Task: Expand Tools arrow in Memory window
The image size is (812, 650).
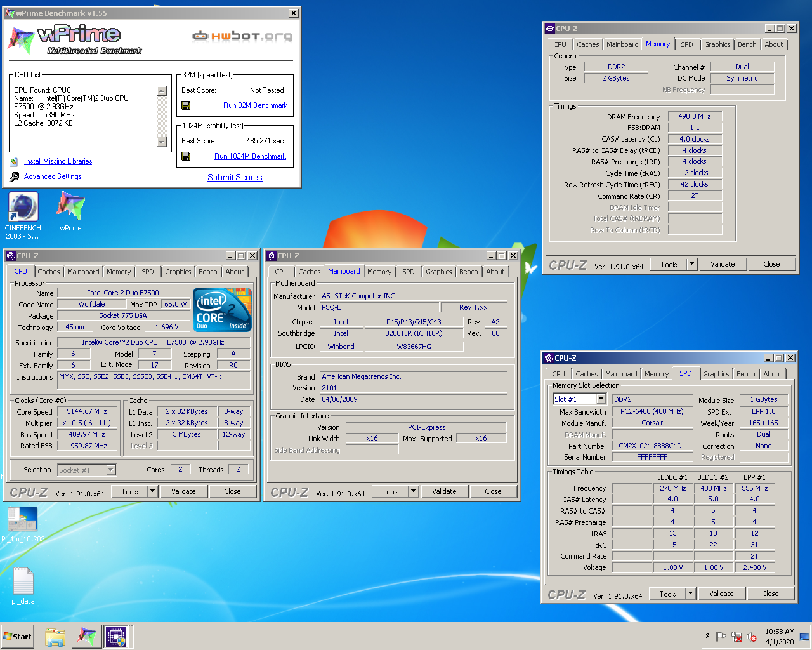Action: 691,264
